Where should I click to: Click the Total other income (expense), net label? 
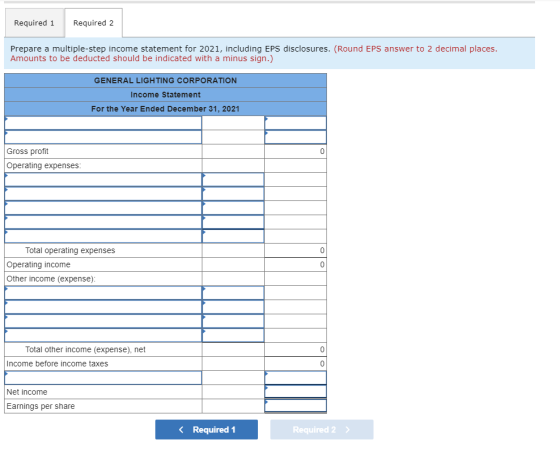point(85,350)
